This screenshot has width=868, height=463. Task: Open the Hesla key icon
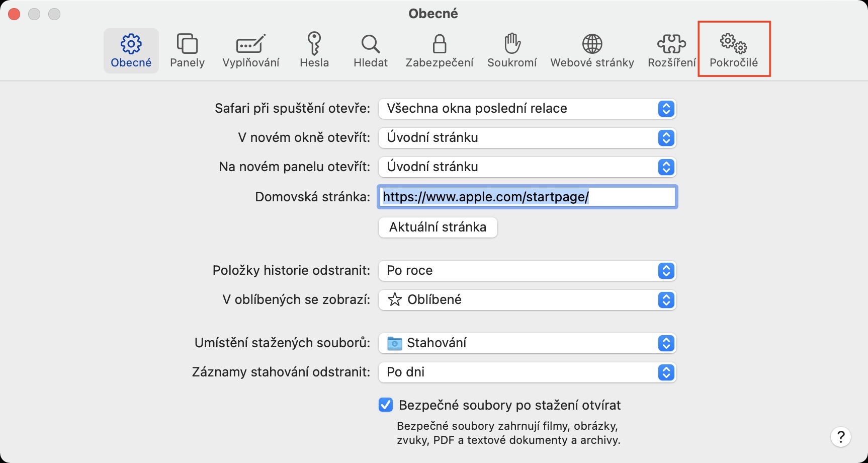[x=314, y=44]
